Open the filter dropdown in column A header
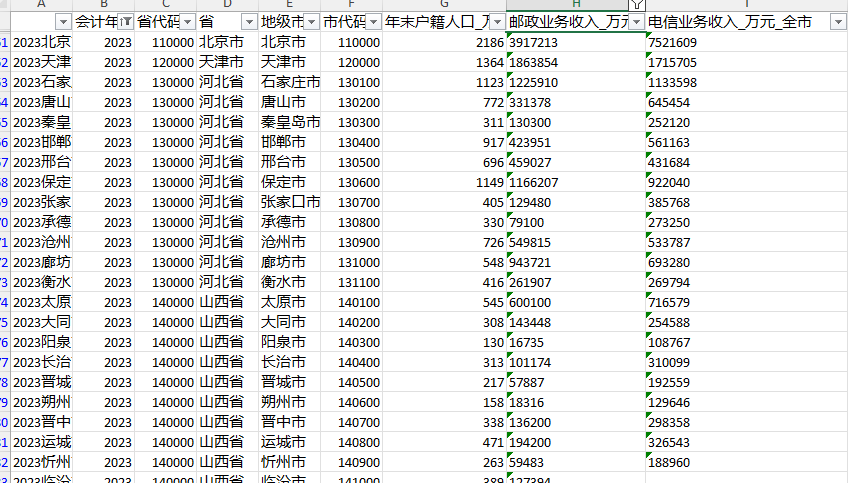 (x=63, y=22)
